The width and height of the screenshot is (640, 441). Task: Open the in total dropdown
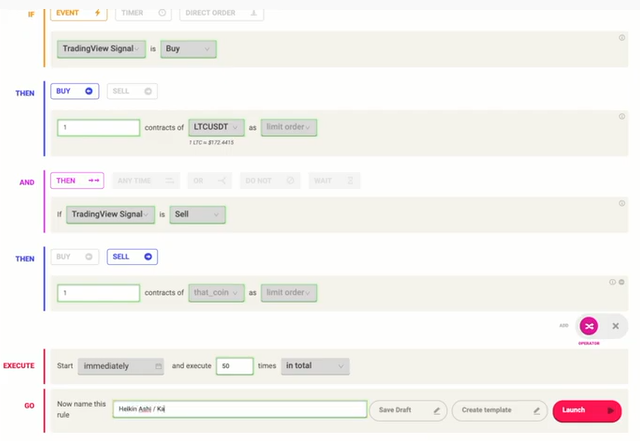tap(315, 366)
